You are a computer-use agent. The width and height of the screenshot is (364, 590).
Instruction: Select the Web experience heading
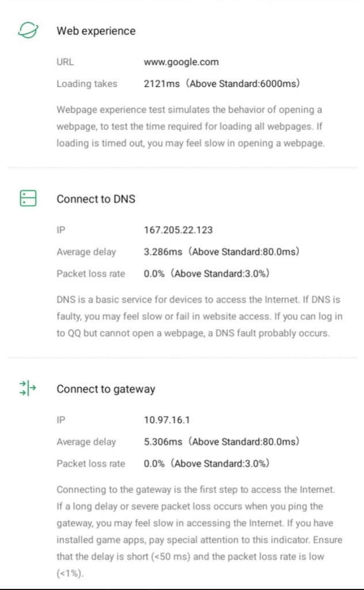click(x=96, y=31)
